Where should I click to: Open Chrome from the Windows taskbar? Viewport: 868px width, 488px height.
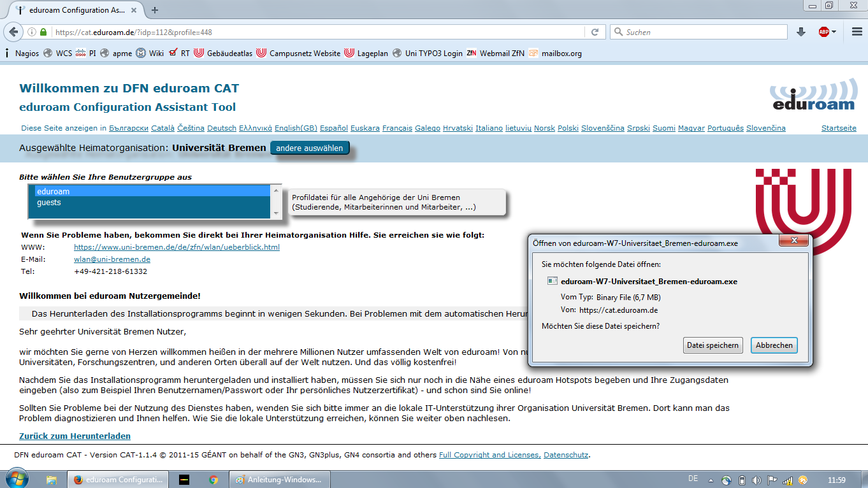click(x=213, y=480)
